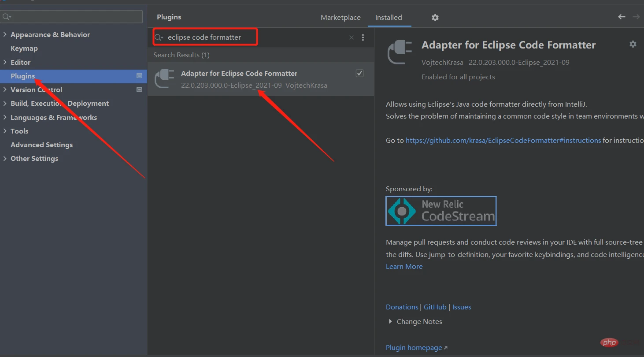Click the back navigation arrow
This screenshot has height=357, width=644.
pyautogui.click(x=622, y=17)
